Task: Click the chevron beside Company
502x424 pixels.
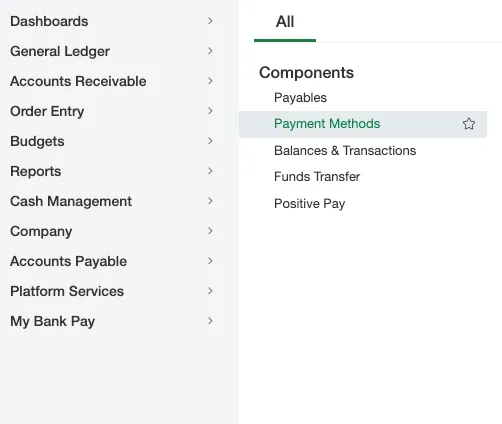Action: (x=210, y=231)
